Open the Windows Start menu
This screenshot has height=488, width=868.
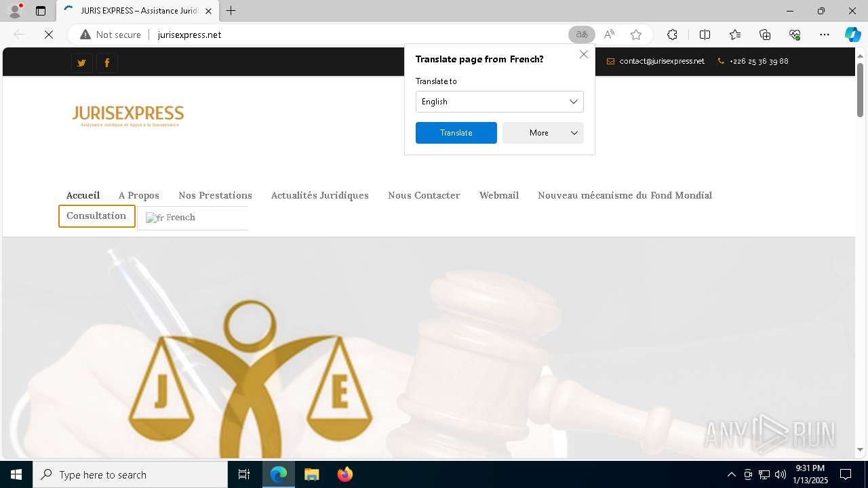pos(16,474)
